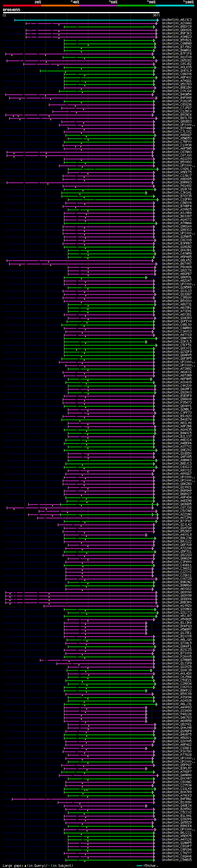Click label UniRef100_B5YB21

177,40
